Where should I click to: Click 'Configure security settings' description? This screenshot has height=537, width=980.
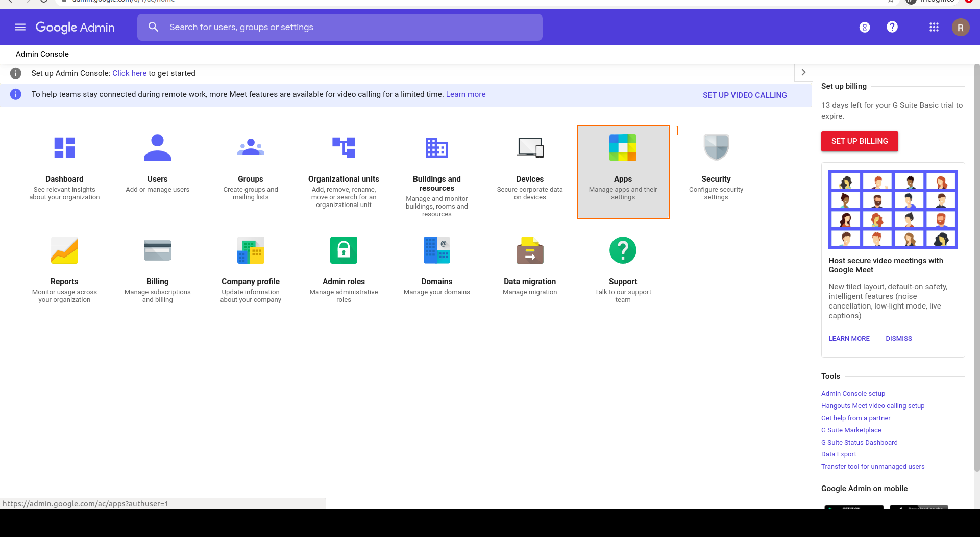[x=716, y=193]
